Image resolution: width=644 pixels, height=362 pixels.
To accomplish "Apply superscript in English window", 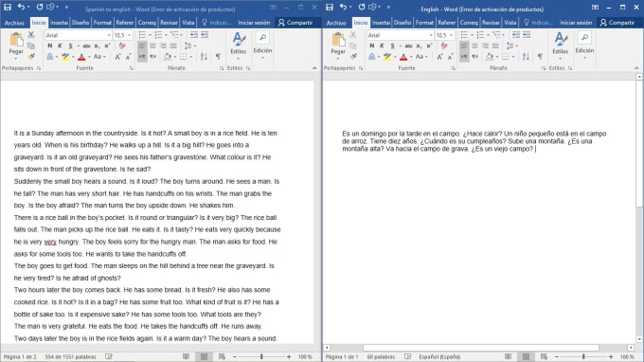I will 429,45.
